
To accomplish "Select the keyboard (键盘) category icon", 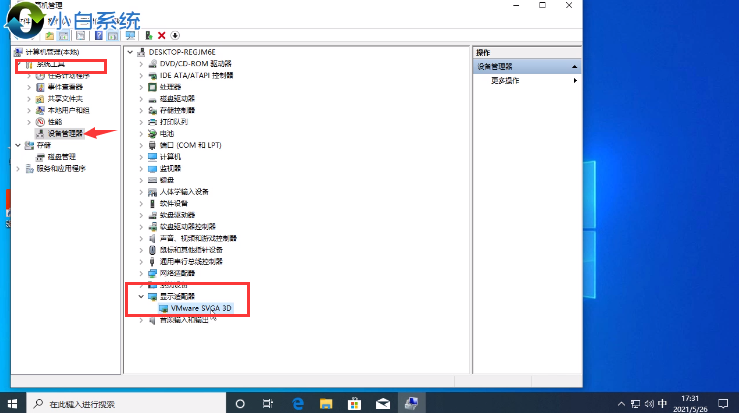I will 152,180.
